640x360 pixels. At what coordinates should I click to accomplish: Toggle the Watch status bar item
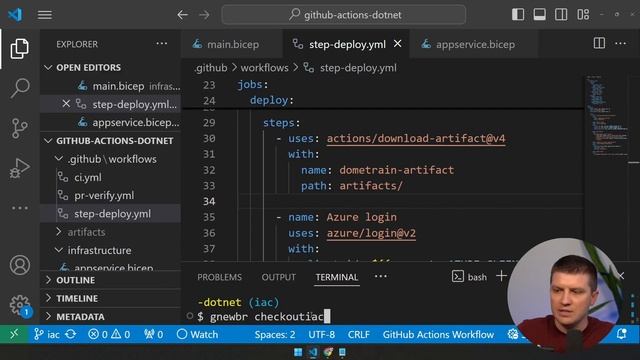coord(198,334)
